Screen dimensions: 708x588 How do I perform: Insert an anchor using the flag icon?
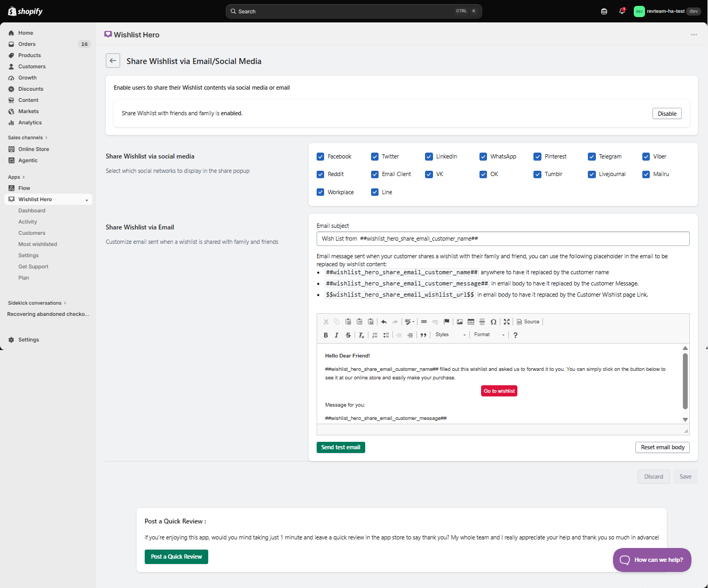446,322
